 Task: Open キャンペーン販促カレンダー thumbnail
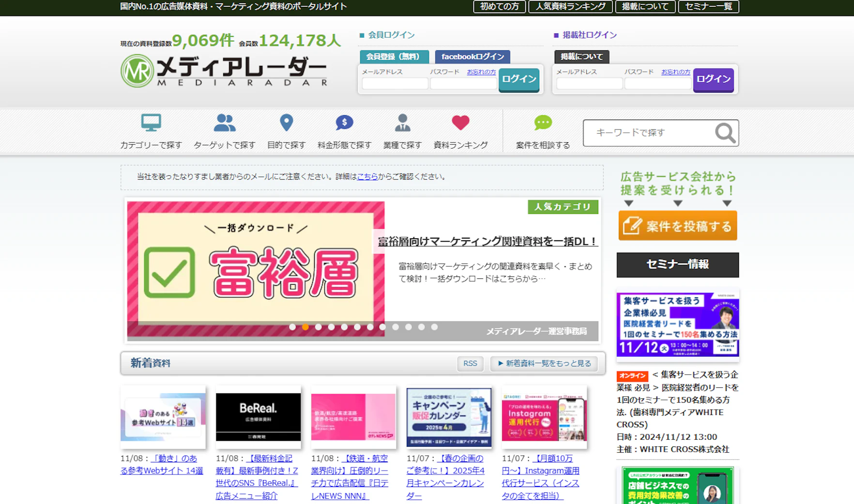click(x=449, y=417)
